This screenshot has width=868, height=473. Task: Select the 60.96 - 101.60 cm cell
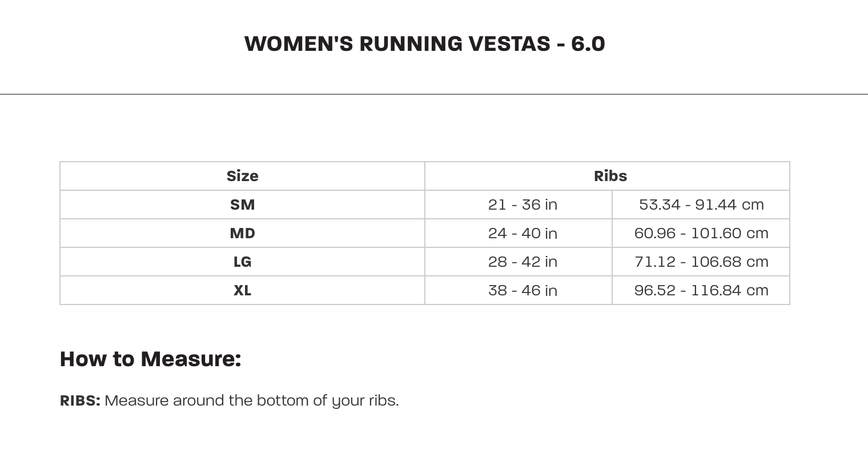coord(701,233)
